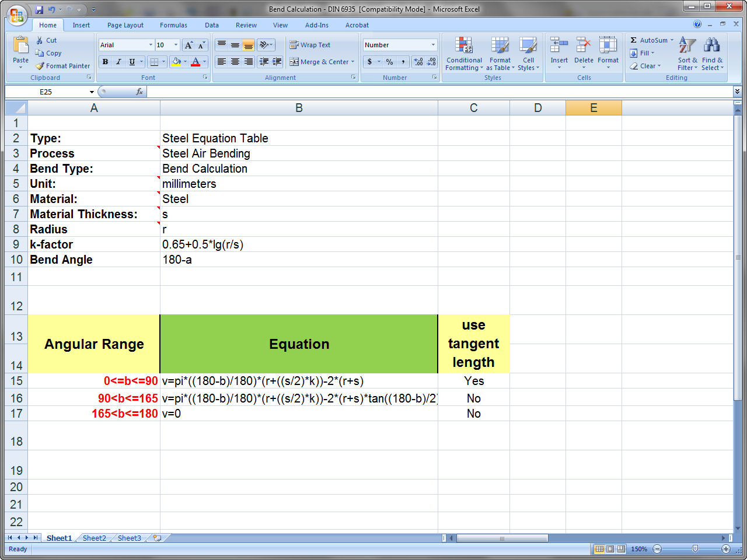
Task: Click the Cut scissors icon
Action: click(40, 40)
